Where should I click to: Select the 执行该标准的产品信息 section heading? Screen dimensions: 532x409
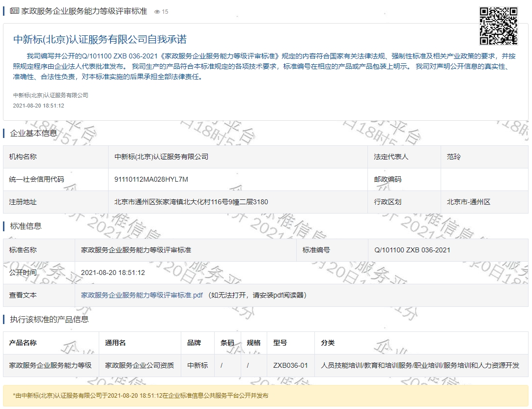pyautogui.click(x=49, y=320)
